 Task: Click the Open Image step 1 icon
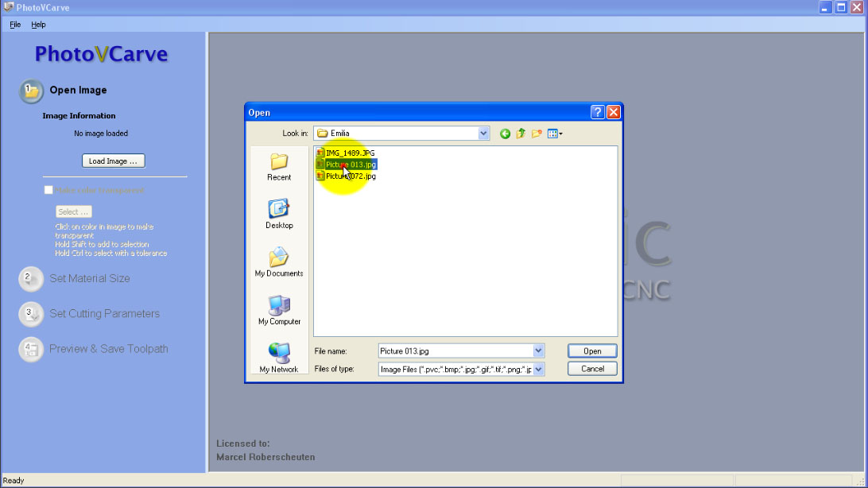click(31, 91)
